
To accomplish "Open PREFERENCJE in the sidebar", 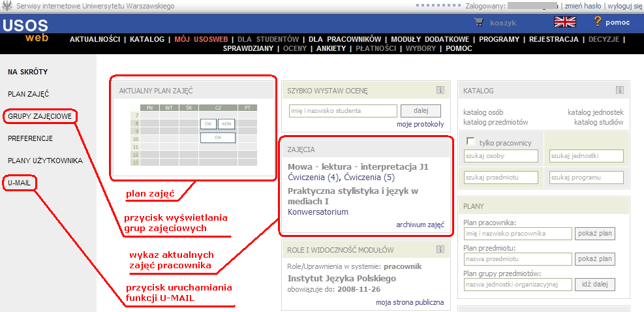I will coord(31,138).
